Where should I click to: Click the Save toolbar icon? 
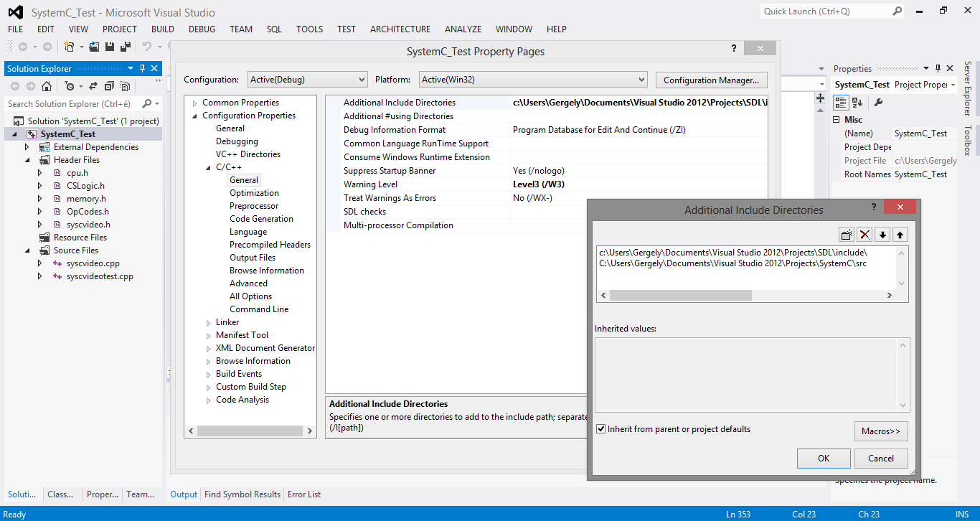click(x=110, y=47)
